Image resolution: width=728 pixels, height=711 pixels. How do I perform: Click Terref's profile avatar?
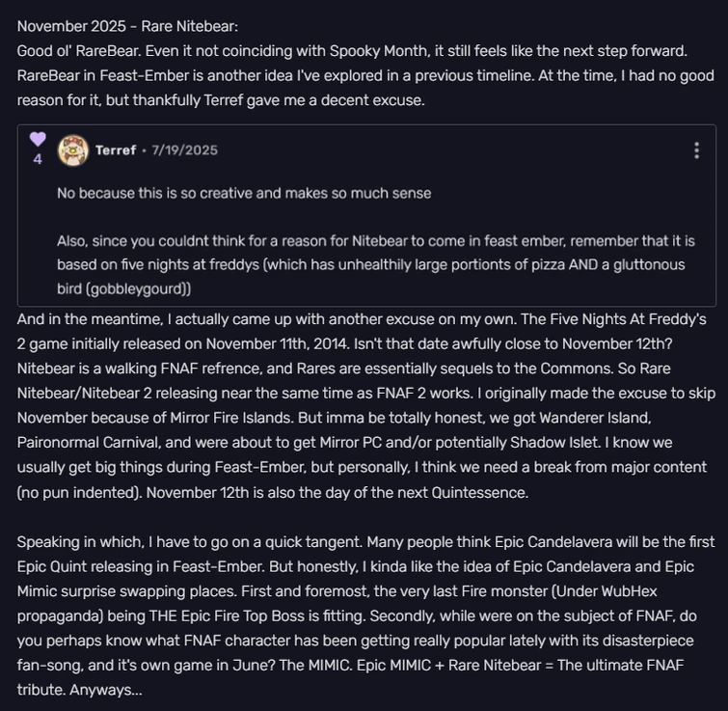(x=73, y=150)
